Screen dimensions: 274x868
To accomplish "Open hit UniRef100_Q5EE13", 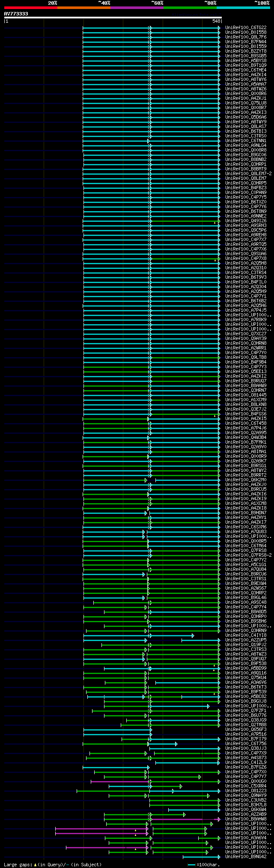I will point(246,372).
